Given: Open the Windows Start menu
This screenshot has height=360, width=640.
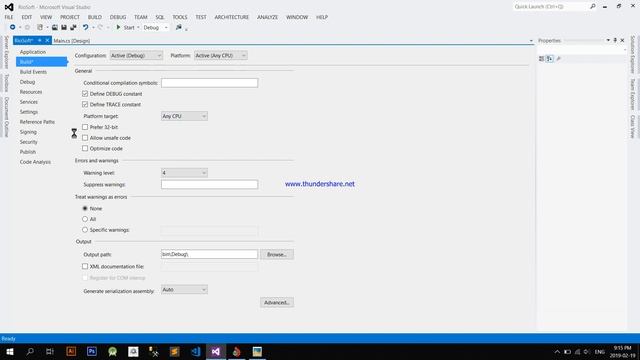Looking at the screenshot, I should pyautogui.click(x=10, y=351).
